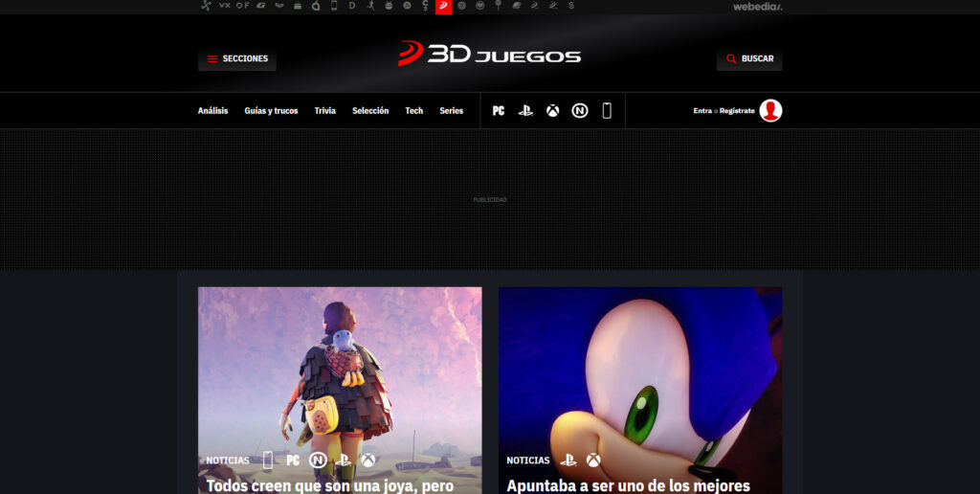
Task: Click PC icon on the backpack article
Action: click(293, 460)
